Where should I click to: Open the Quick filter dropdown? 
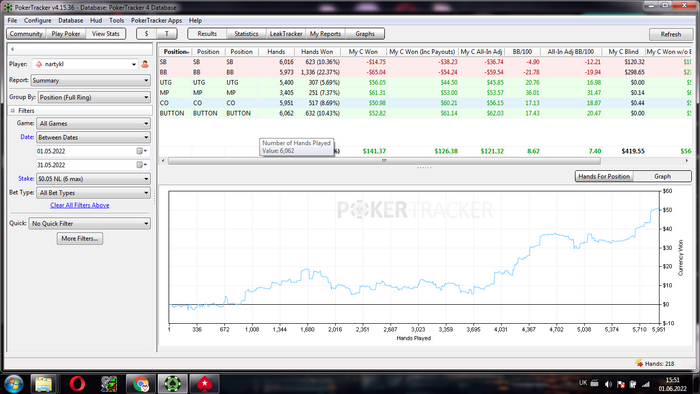tap(90, 224)
